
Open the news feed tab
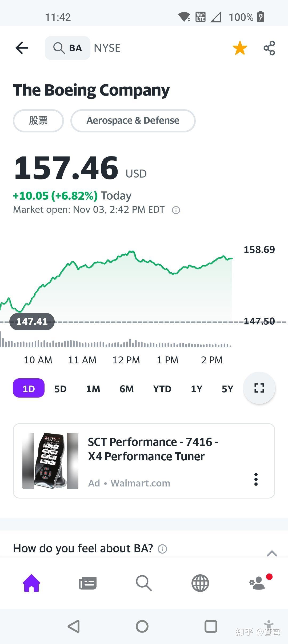(x=88, y=583)
